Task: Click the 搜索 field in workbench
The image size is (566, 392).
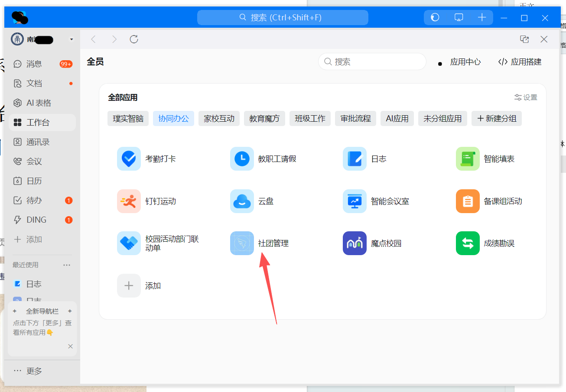Action: [x=373, y=62]
